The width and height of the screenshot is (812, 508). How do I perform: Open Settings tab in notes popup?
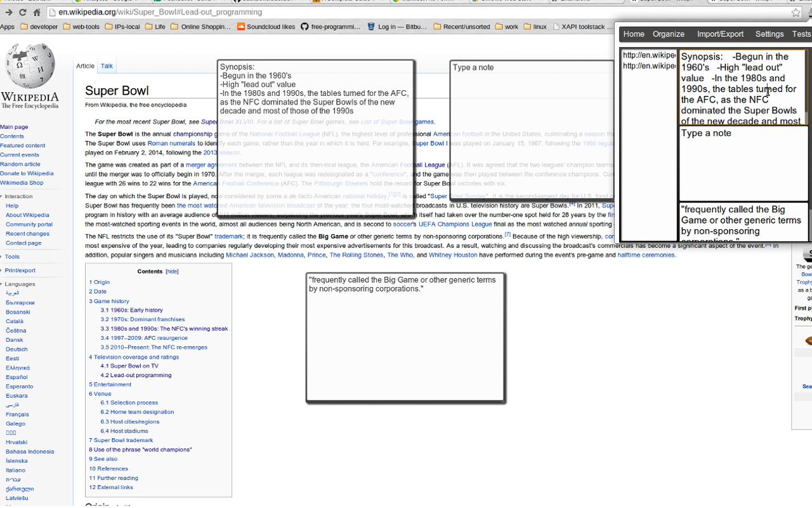click(x=769, y=34)
